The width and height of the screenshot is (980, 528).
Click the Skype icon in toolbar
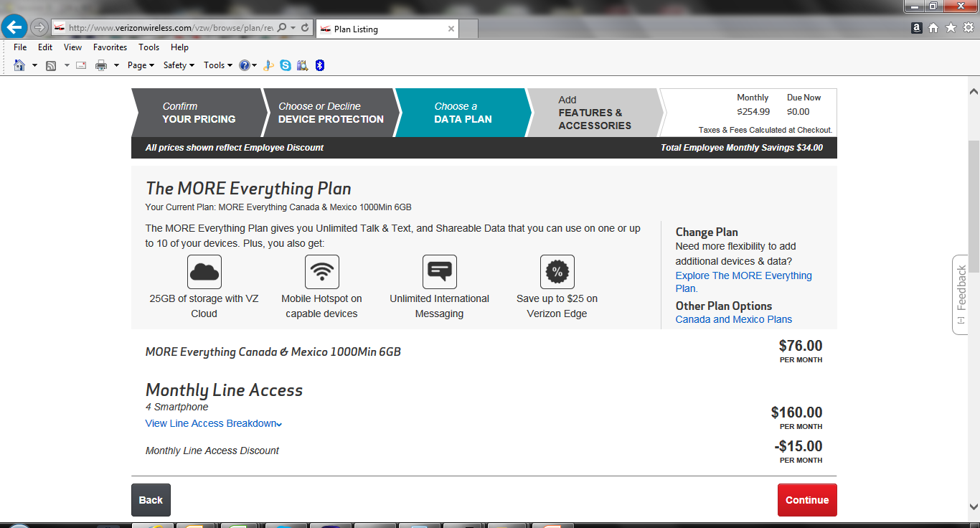[x=286, y=65]
